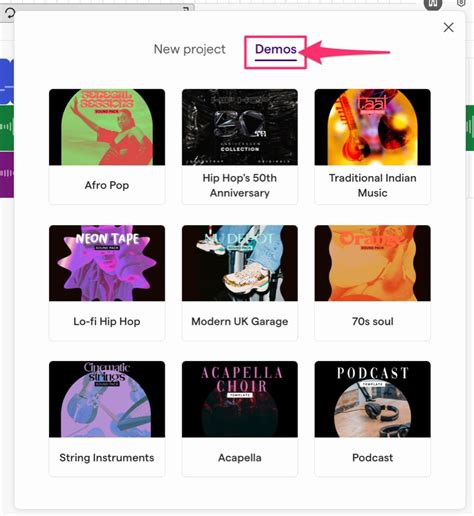Open the orange 70s soul cover
The width and height of the screenshot is (474, 516).
[x=372, y=263]
